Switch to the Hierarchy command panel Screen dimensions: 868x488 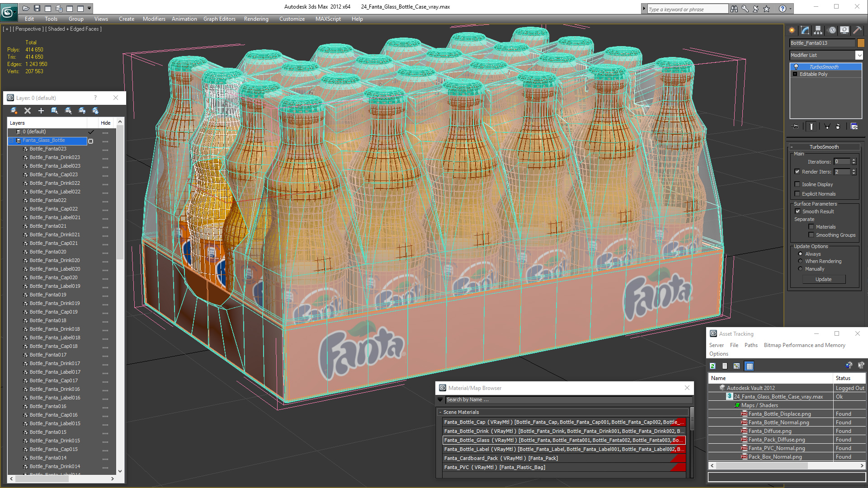point(818,30)
